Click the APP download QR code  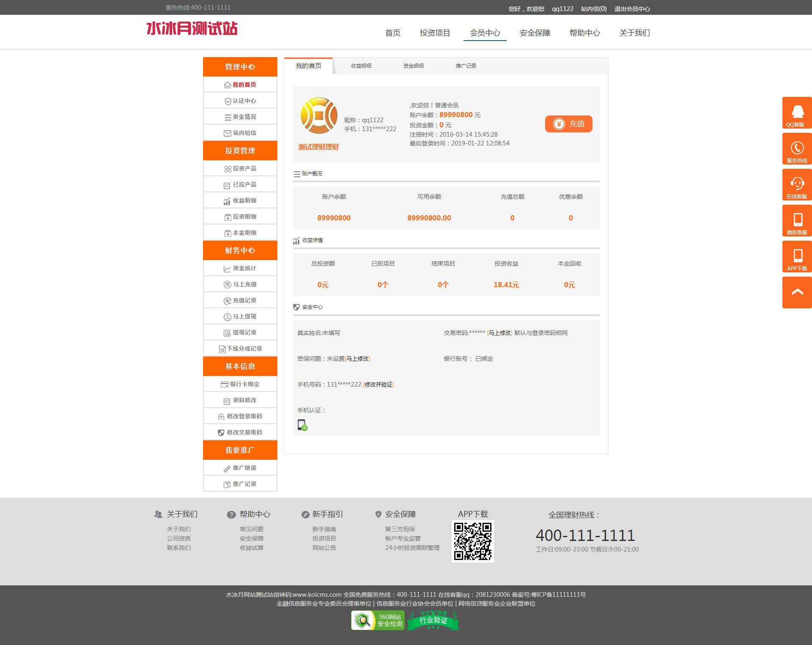click(x=473, y=541)
